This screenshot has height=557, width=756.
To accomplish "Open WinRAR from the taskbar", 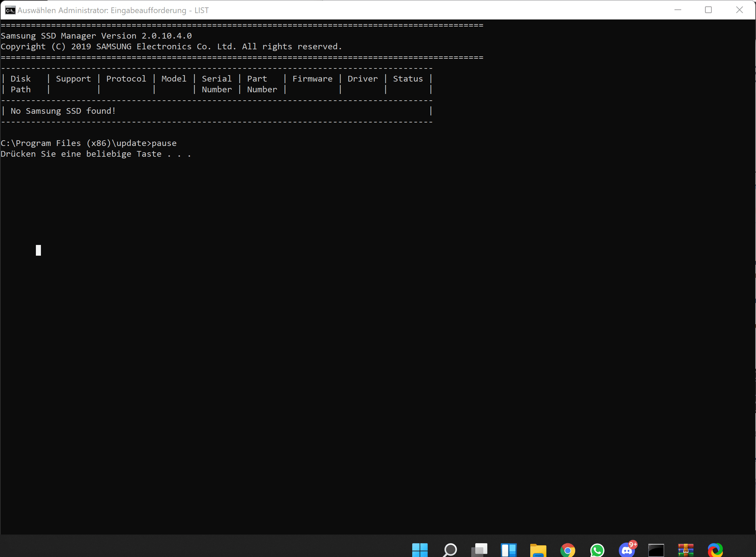I will pyautogui.click(x=686, y=550).
